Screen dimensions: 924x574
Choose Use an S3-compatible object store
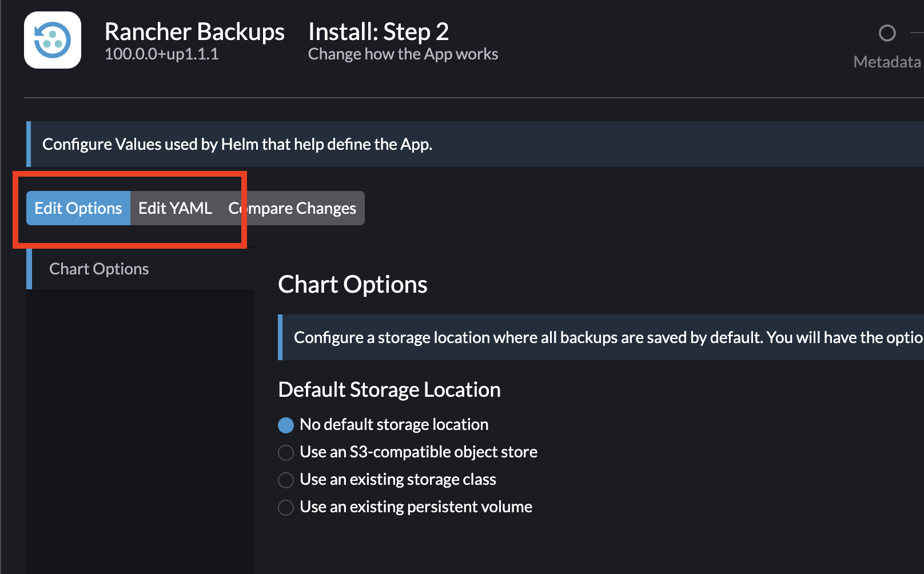286,452
